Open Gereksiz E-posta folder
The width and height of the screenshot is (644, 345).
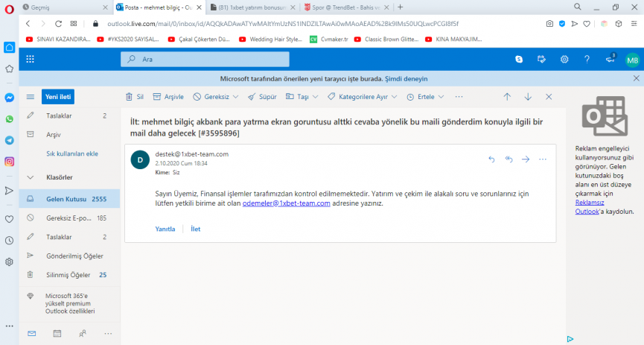pos(69,218)
